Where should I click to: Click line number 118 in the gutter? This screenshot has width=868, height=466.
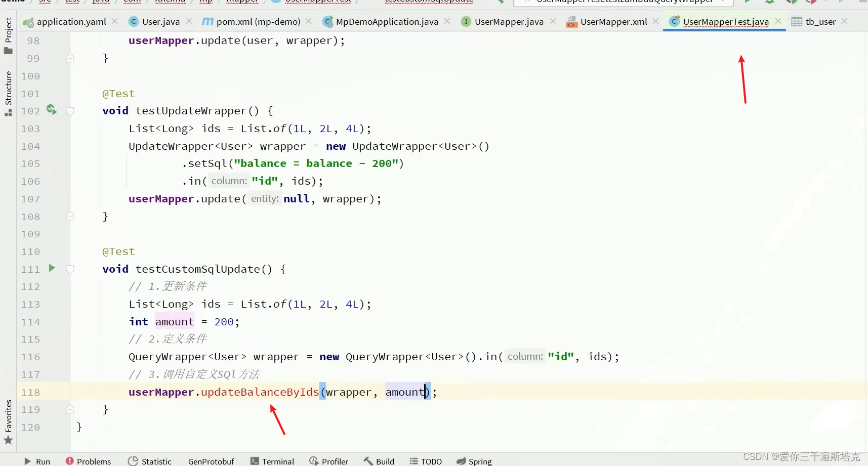(31, 392)
